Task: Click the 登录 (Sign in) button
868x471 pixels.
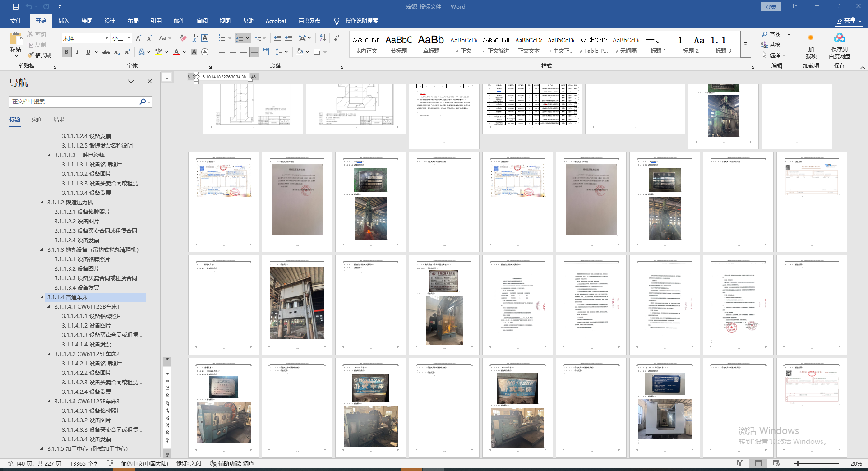Action: point(771,7)
